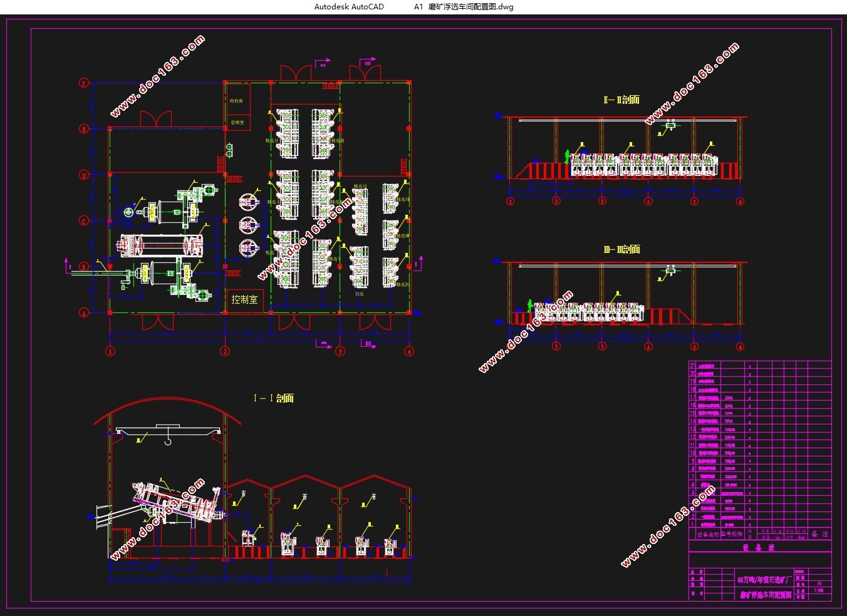Click the 型号规格 column header
The image size is (847, 616).
tap(732, 534)
